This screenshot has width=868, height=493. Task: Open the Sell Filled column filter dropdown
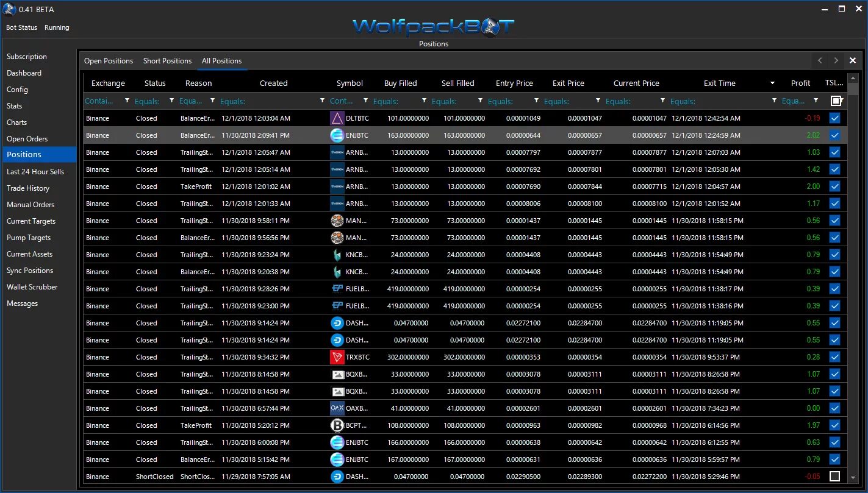coord(480,101)
